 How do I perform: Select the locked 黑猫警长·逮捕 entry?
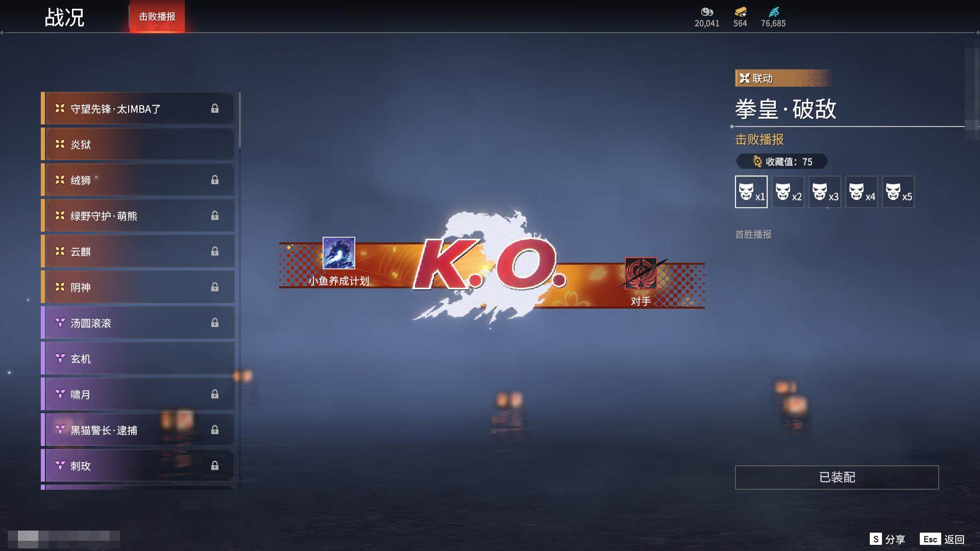click(138, 430)
